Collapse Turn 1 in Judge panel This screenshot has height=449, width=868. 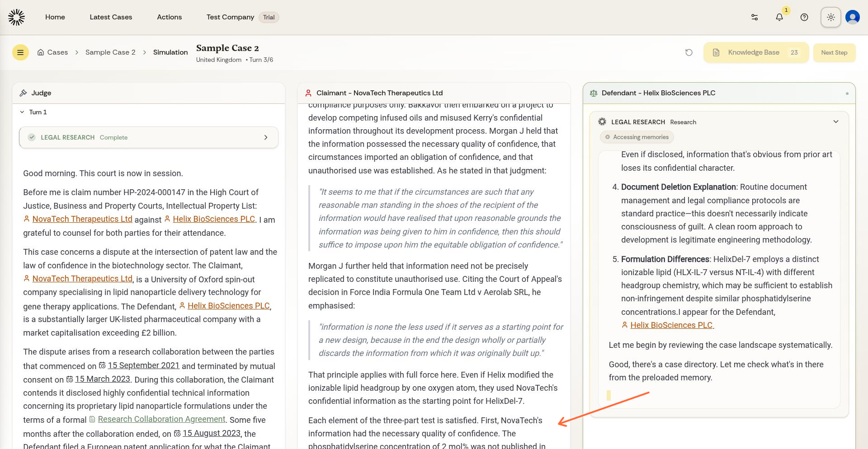[22, 112]
